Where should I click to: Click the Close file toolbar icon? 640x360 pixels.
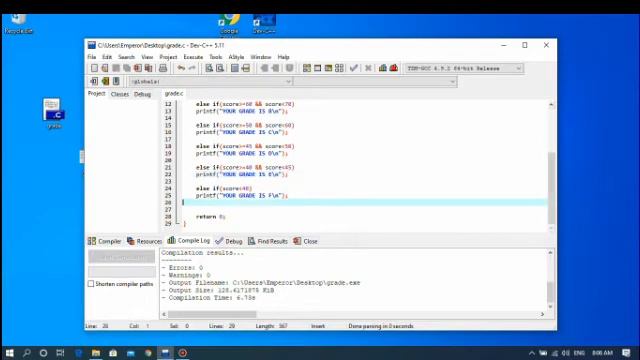(138, 68)
